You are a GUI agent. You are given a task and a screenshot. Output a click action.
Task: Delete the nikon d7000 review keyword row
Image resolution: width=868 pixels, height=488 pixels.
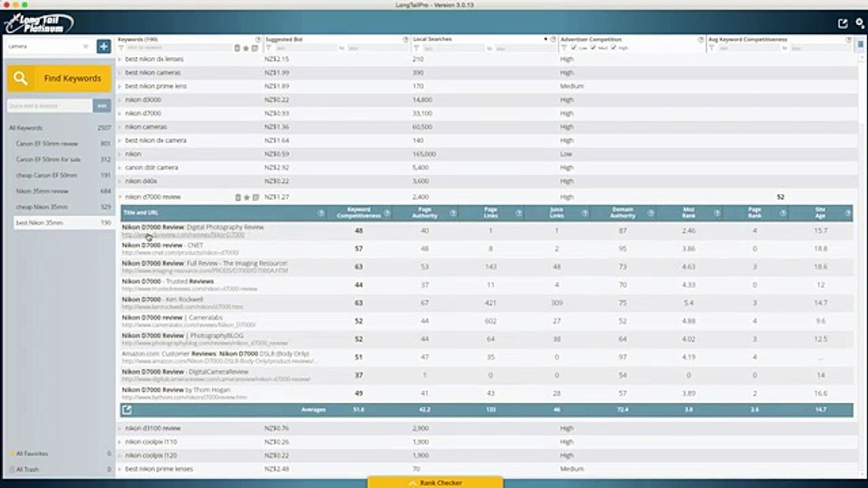coord(238,197)
